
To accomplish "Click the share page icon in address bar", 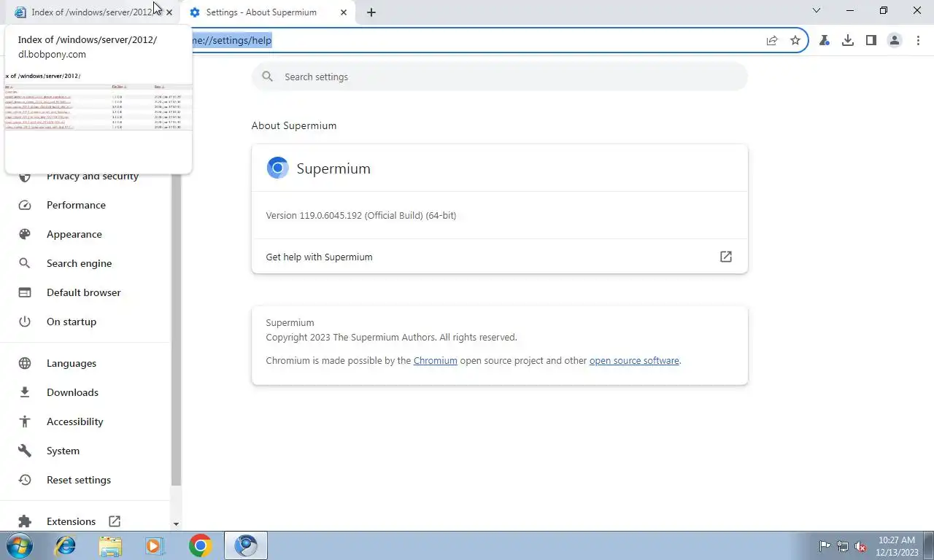I will click(x=771, y=40).
